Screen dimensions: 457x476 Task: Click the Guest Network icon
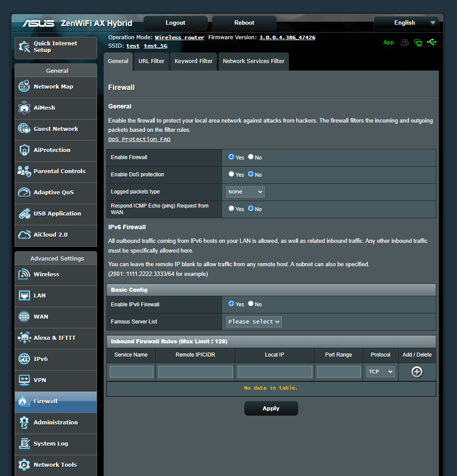tap(24, 129)
